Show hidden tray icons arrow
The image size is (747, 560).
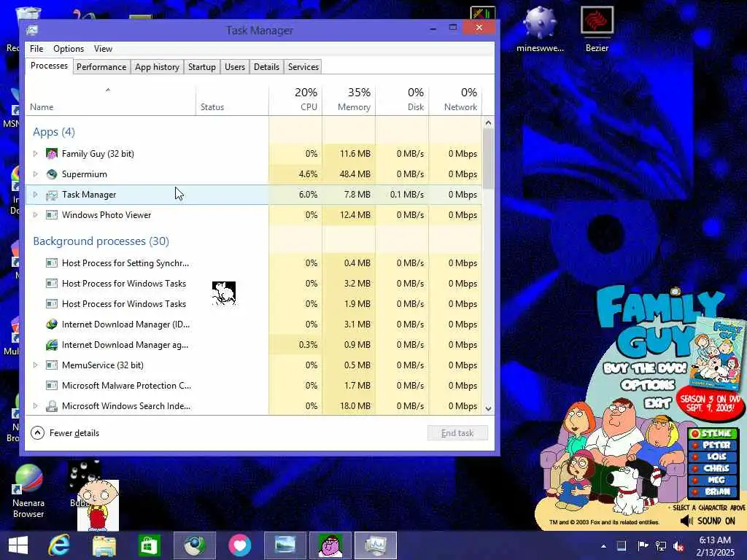[603, 546]
